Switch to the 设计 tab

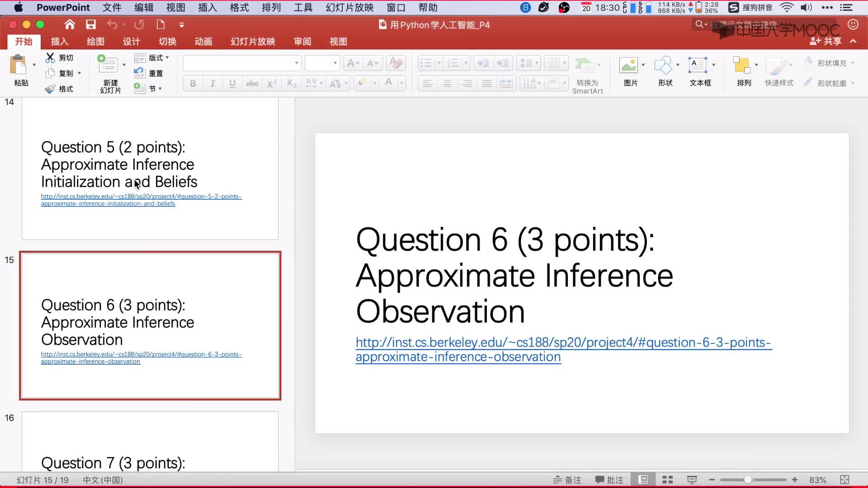[132, 42]
